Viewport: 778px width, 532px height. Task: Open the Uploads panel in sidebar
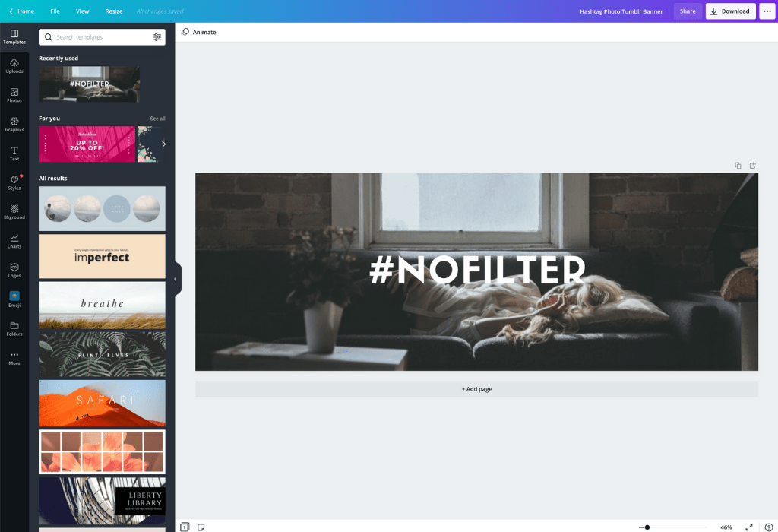(14, 66)
